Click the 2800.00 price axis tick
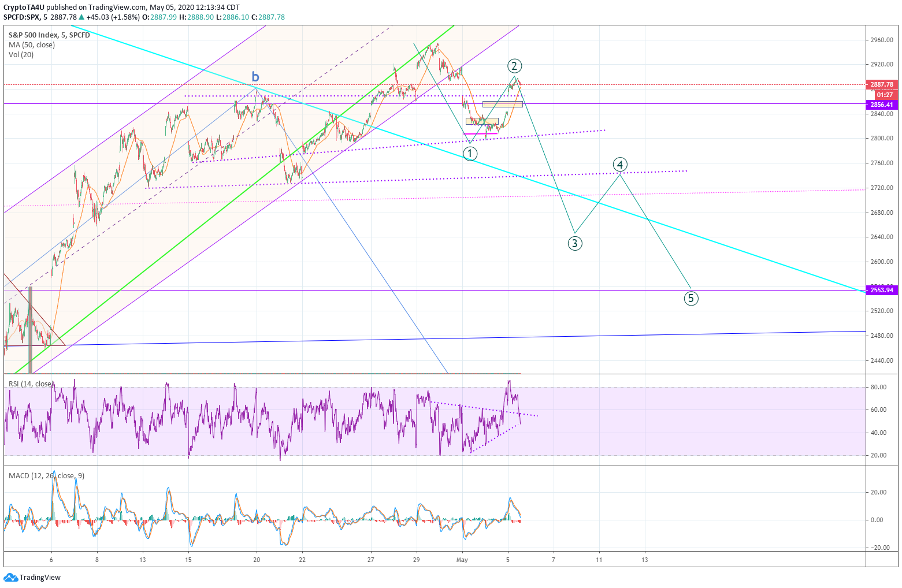 pyautogui.click(x=881, y=138)
